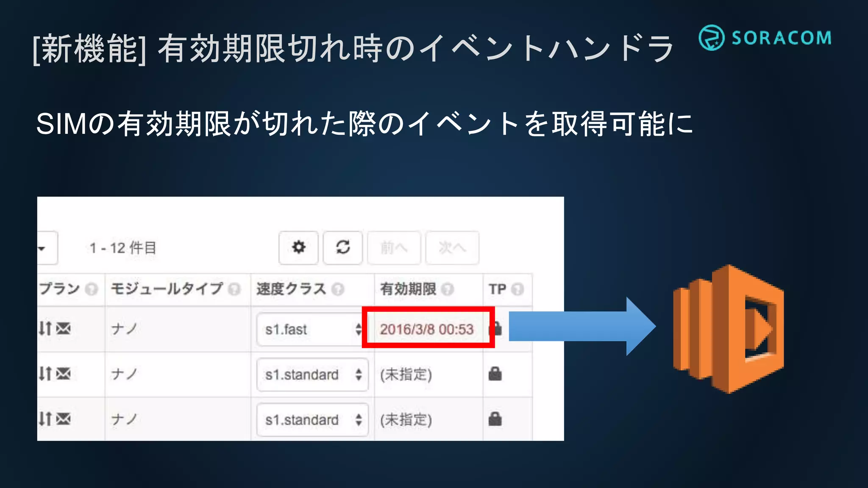Click the refresh button above the table
This screenshot has width=868, height=488.
343,248
